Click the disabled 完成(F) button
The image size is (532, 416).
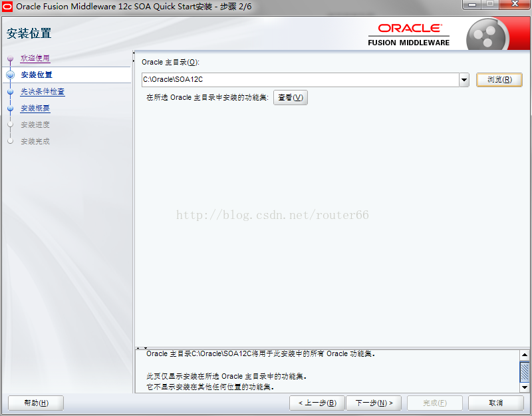click(x=435, y=403)
